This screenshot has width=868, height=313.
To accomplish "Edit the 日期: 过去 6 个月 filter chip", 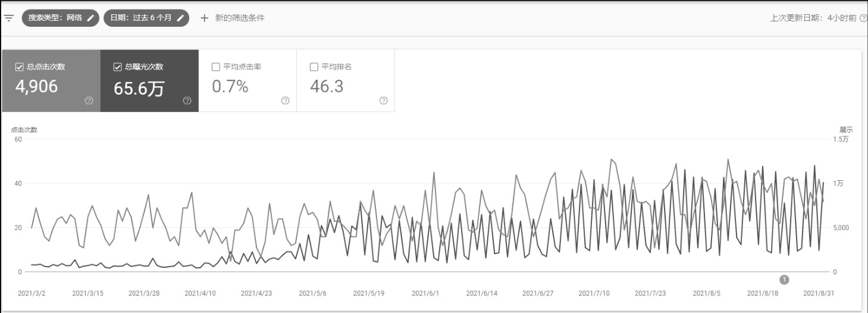I will tap(146, 18).
